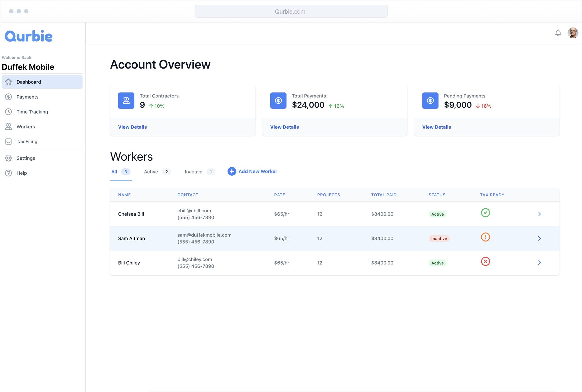This screenshot has height=392, width=582.
Task: Open the notifications bell
Action: [558, 33]
